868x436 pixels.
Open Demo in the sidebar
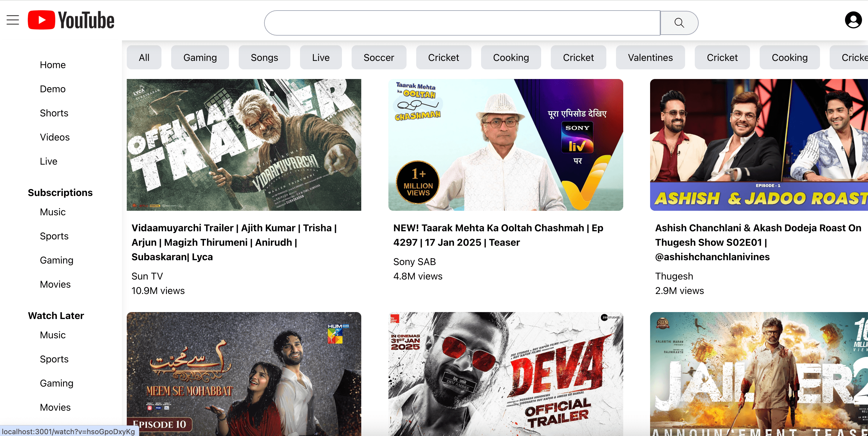[x=53, y=89]
